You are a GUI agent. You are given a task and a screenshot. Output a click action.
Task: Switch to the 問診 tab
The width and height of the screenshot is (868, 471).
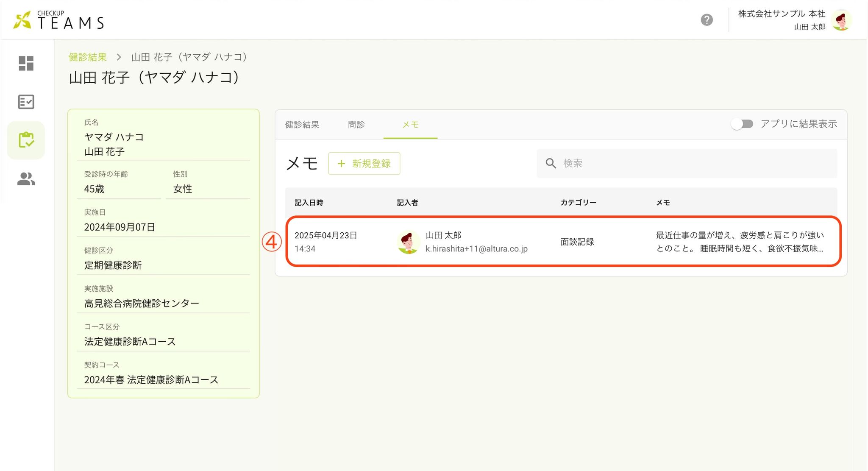tap(356, 125)
